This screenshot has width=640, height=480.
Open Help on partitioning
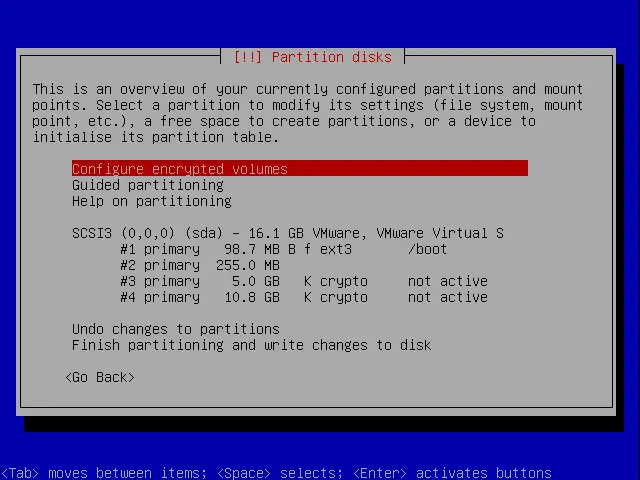click(x=151, y=201)
